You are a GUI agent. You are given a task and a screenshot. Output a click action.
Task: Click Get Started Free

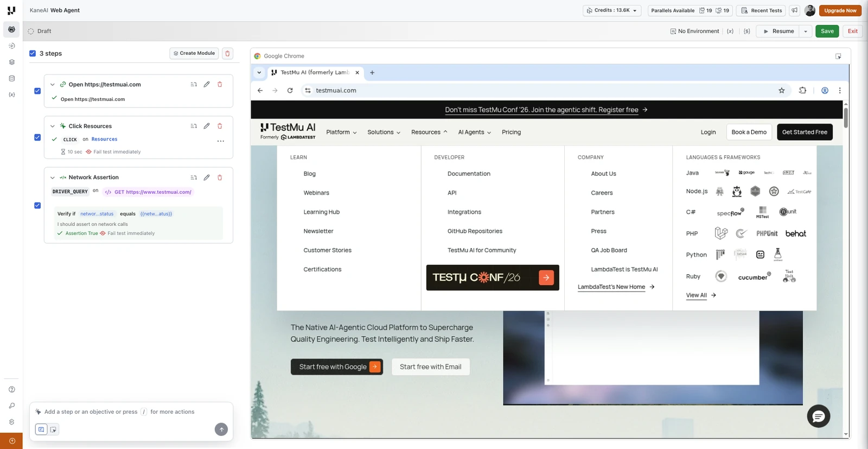[805, 132]
